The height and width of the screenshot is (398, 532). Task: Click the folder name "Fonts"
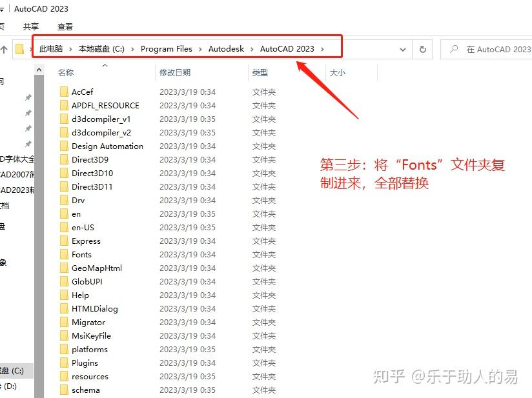coord(81,255)
